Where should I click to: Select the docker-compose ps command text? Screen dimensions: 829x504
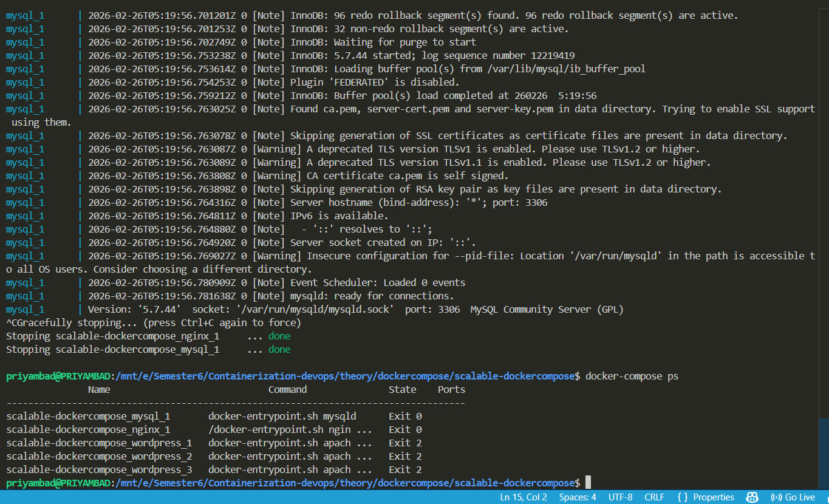[x=632, y=375]
